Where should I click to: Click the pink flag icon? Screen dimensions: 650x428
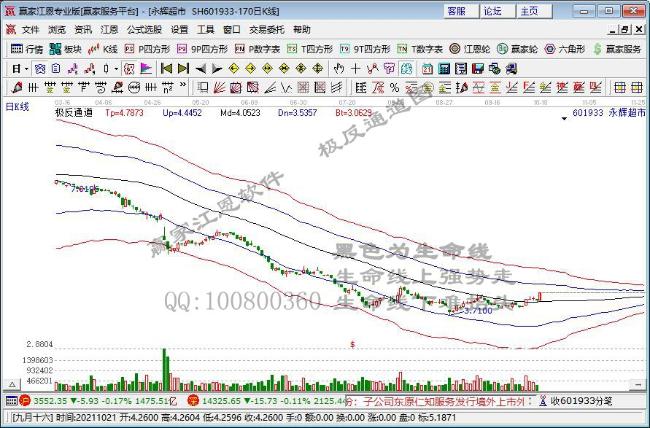tap(146, 68)
